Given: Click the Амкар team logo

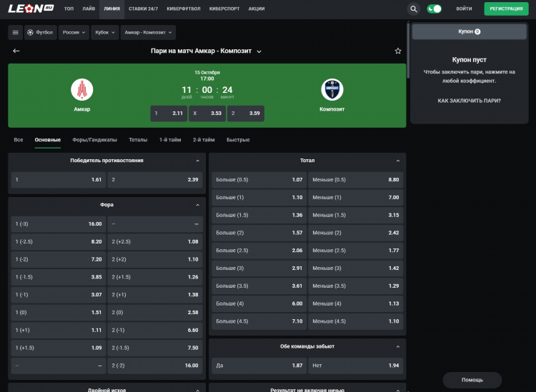Looking at the screenshot, I should [82, 89].
